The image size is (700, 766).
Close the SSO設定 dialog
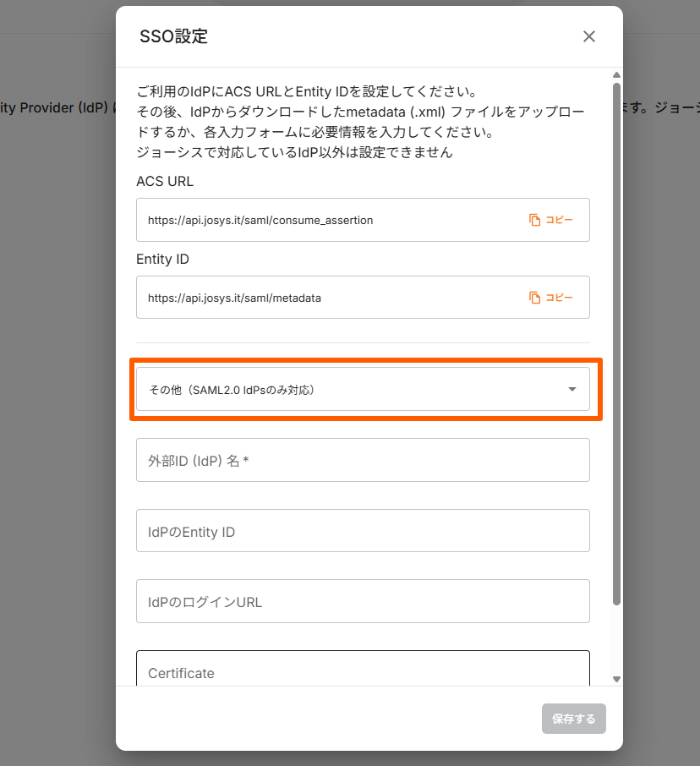(589, 36)
